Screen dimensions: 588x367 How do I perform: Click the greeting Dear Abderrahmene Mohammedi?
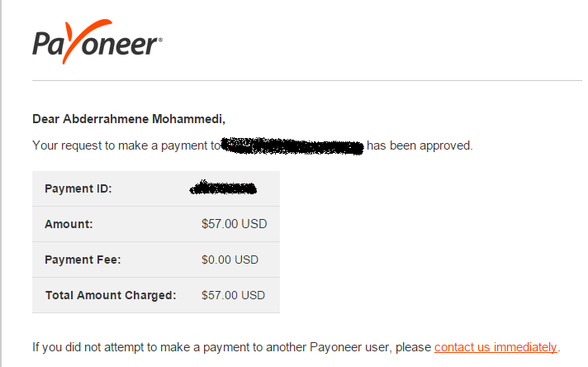[x=129, y=119]
